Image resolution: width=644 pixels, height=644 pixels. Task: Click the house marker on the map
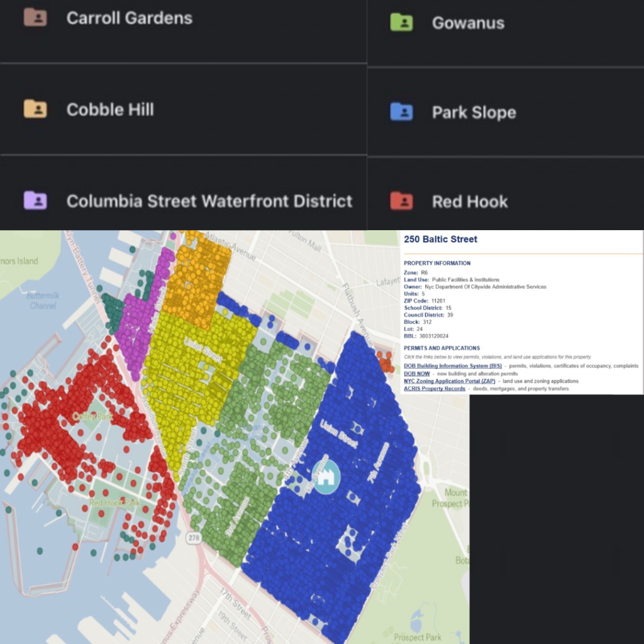point(326,476)
